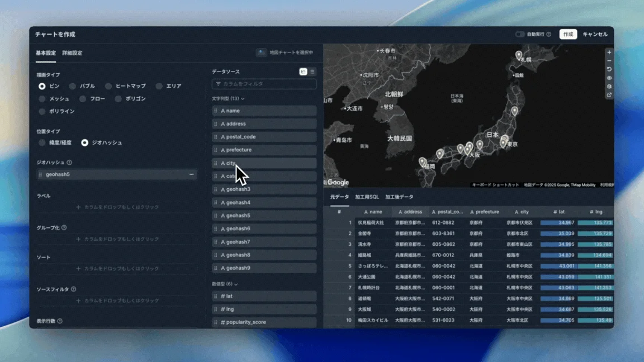Switch data source to list view icon

[312, 72]
